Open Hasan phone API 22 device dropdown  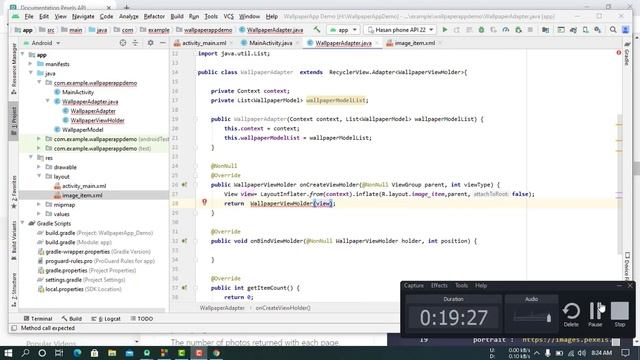point(400,30)
